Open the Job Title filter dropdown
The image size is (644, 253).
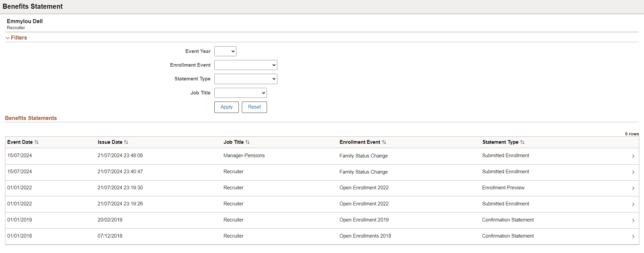pyautogui.click(x=240, y=93)
